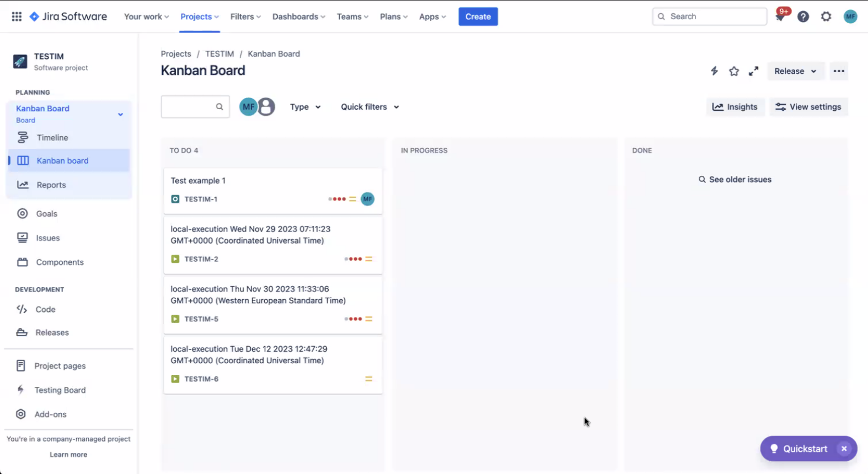Open the help question mark icon
Image resolution: width=868 pixels, height=474 pixels.
(x=803, y=17)
